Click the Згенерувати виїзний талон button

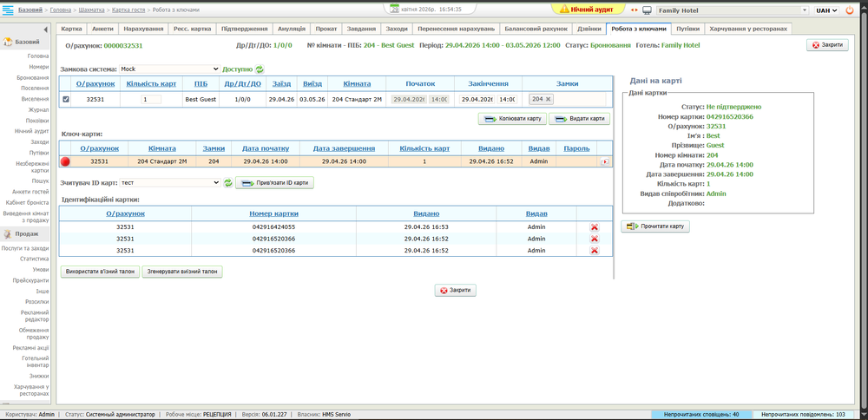(x=183, y=272)
